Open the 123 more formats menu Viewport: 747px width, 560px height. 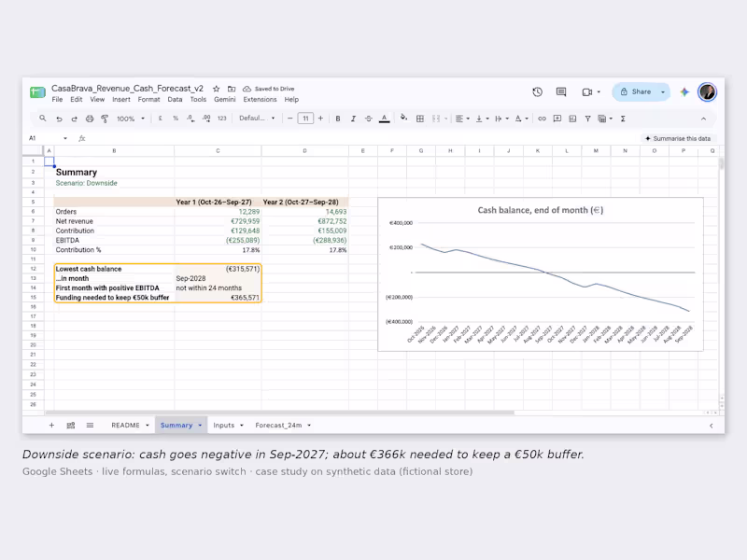pos(222,119)
